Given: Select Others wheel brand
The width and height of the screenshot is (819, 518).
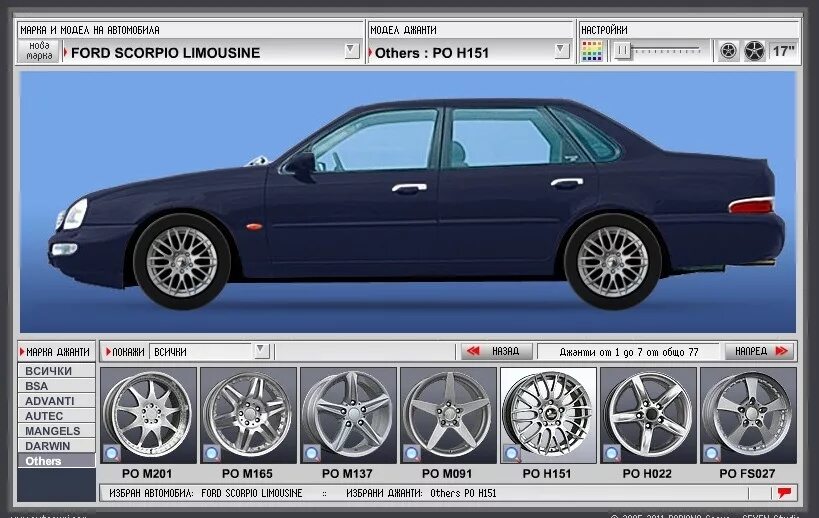Looking at the screenshot, I should pos(56,461).
